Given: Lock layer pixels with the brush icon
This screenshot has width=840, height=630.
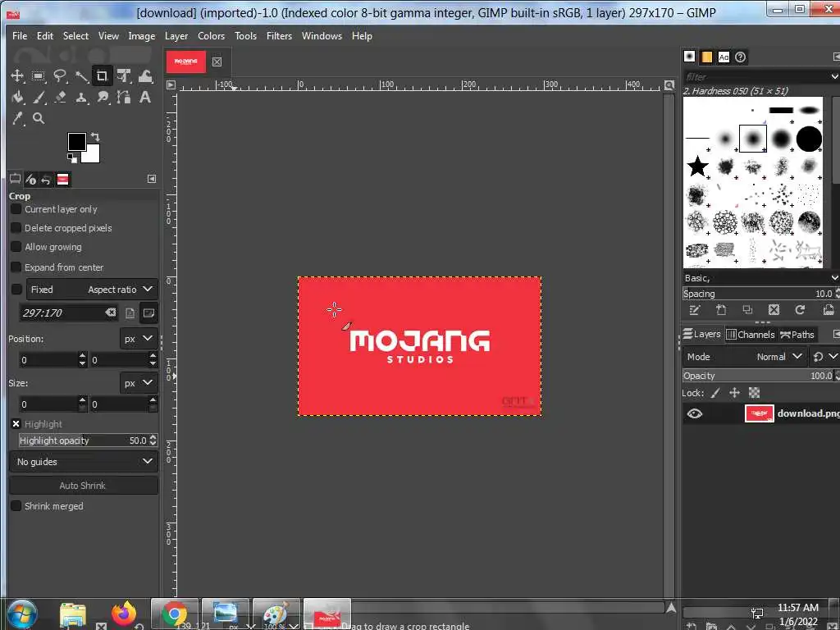Looking at the screenshot, I should [x=715, y=393].
